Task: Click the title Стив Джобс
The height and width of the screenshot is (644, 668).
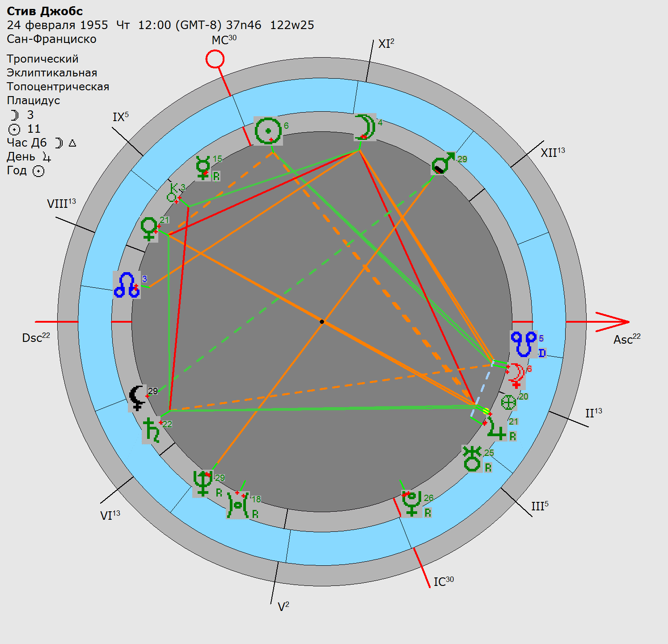Action: [x=45, y=11]
